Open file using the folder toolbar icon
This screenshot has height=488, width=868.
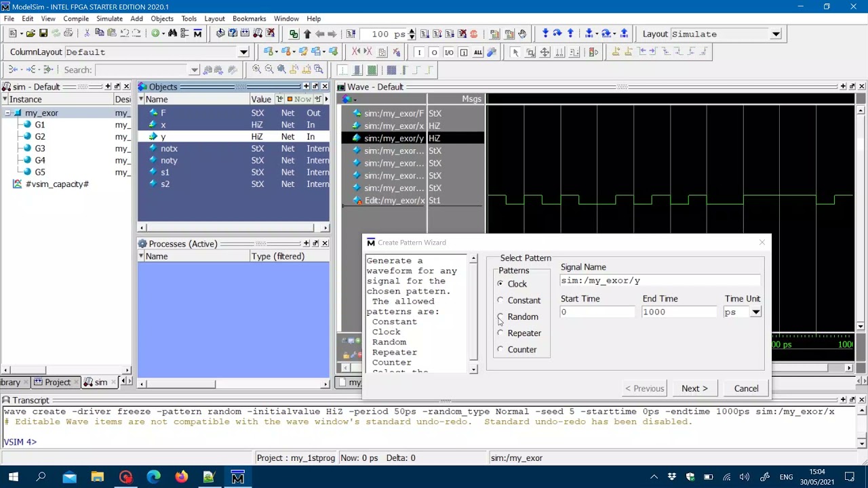click(x=31, y=34)
